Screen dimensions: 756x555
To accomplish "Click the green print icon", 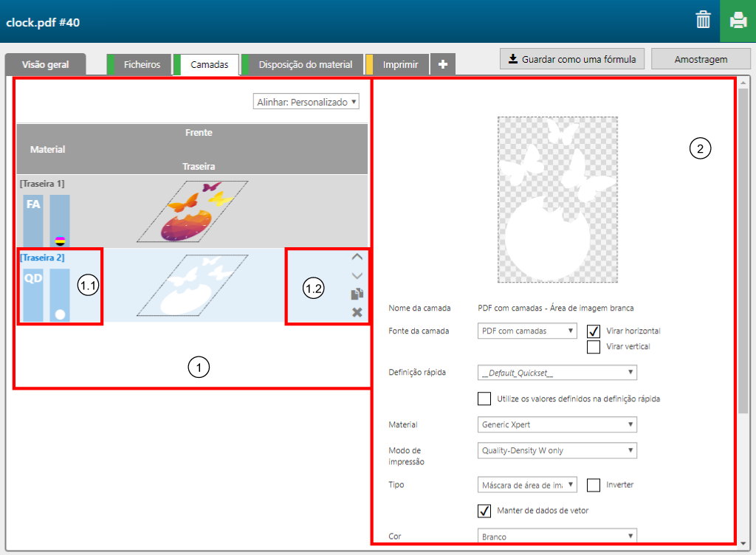I will tap(738, 21).
